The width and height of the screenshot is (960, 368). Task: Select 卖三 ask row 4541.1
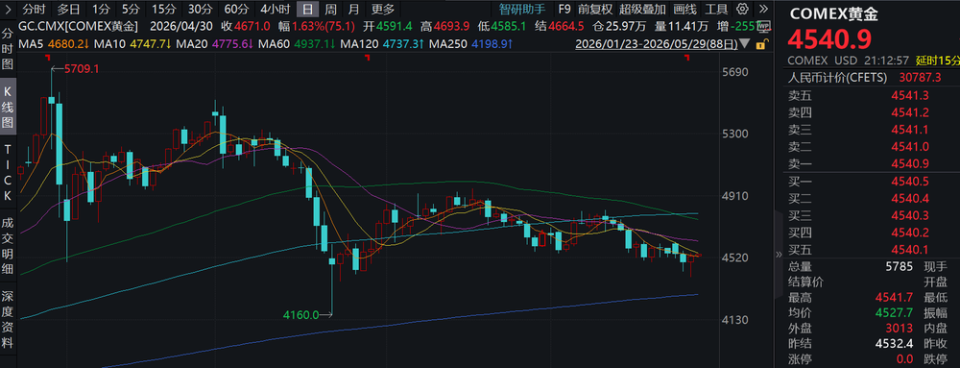pyautogui.click(x=871, y=129)
